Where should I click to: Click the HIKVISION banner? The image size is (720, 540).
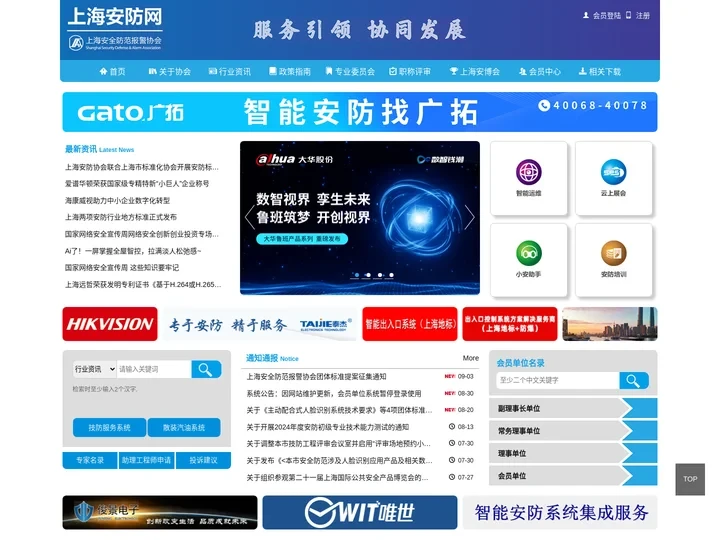point(110,324)
